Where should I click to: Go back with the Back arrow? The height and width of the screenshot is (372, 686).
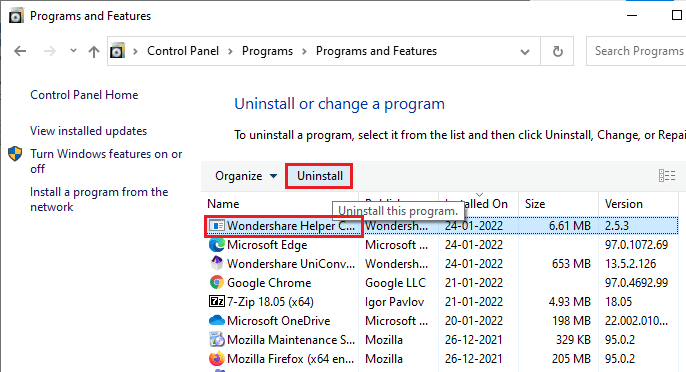point(20,51)
